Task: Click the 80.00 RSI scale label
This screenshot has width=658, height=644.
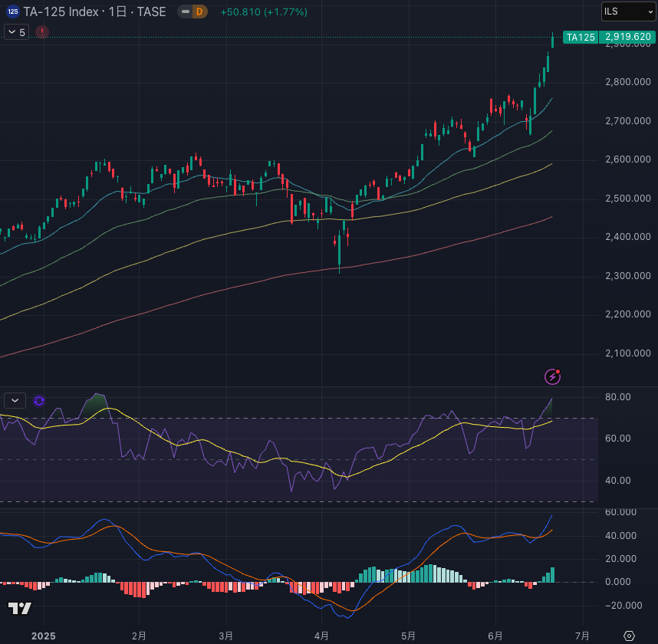Action: pos(617,397)
